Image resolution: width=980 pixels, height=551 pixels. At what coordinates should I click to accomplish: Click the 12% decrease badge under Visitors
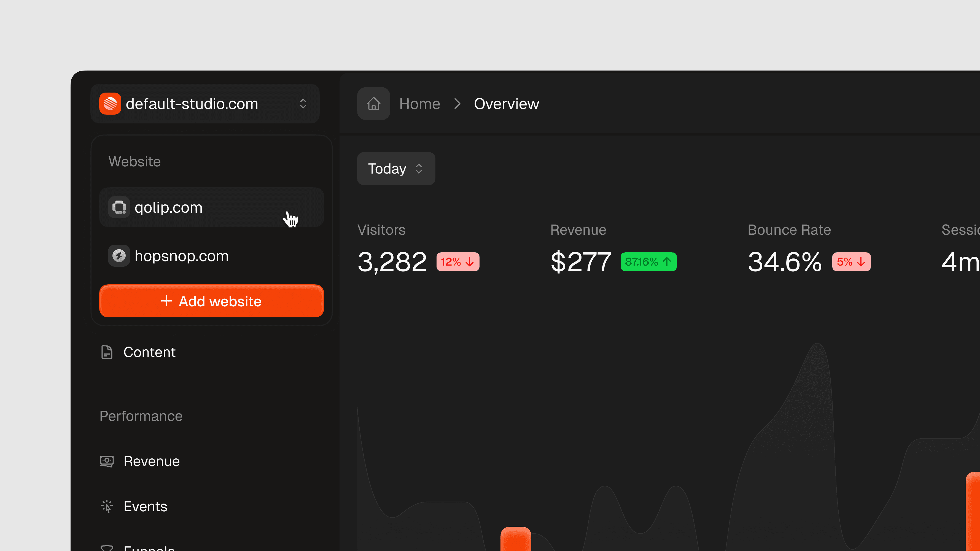pos(458,262)
